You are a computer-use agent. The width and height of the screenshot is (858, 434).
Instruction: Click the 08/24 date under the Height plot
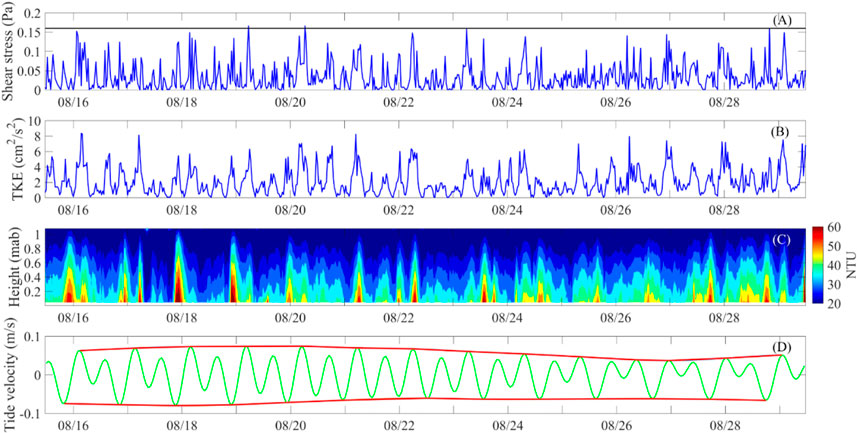(x=508, y=317)
